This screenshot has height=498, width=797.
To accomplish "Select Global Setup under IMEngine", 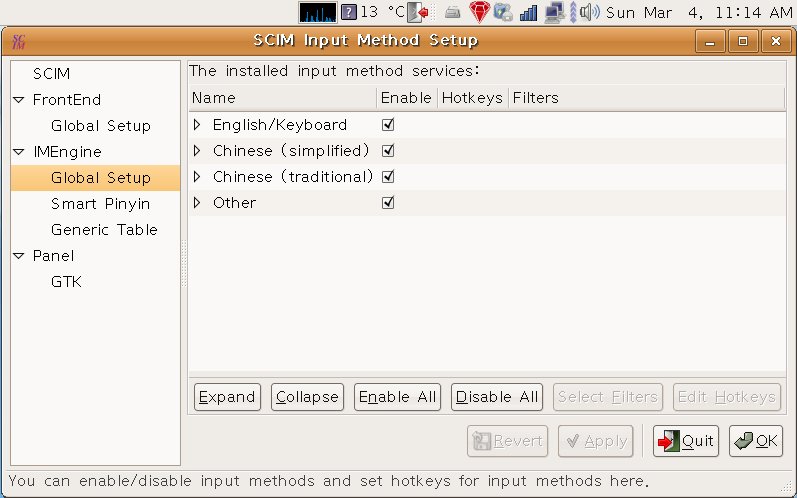I will (101, 178).
